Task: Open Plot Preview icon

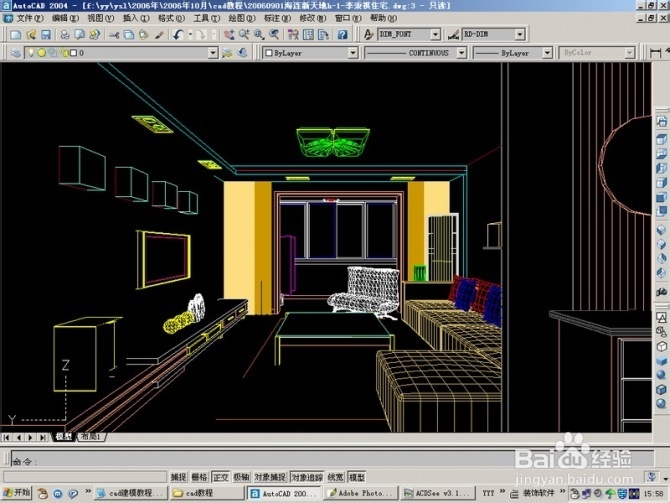Action: tap(79, 35)
